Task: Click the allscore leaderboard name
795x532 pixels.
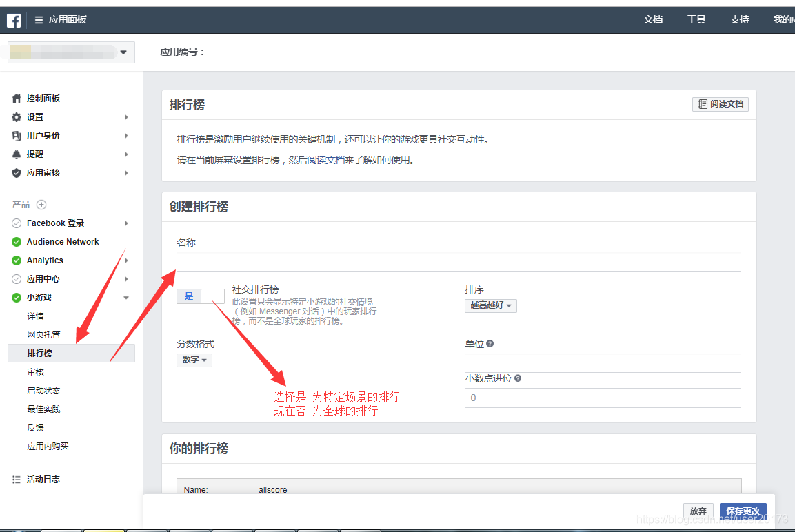Action: [273, 489]
